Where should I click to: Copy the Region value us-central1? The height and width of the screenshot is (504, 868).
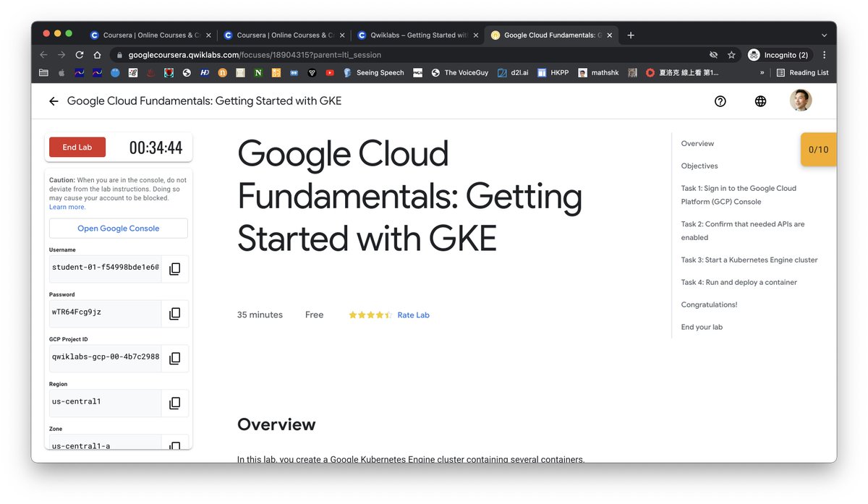coord(174,403)
